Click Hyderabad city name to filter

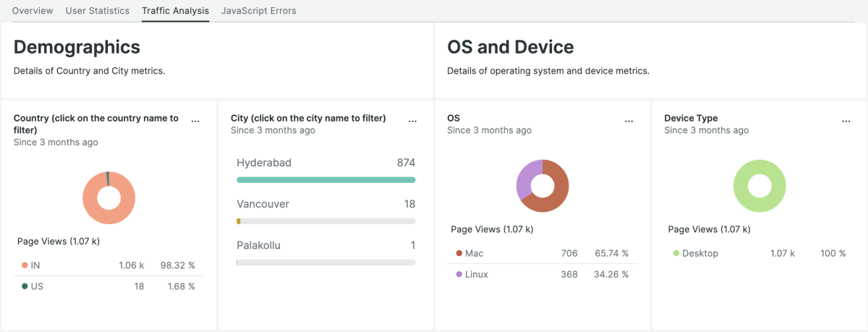(x=264, y=163)
